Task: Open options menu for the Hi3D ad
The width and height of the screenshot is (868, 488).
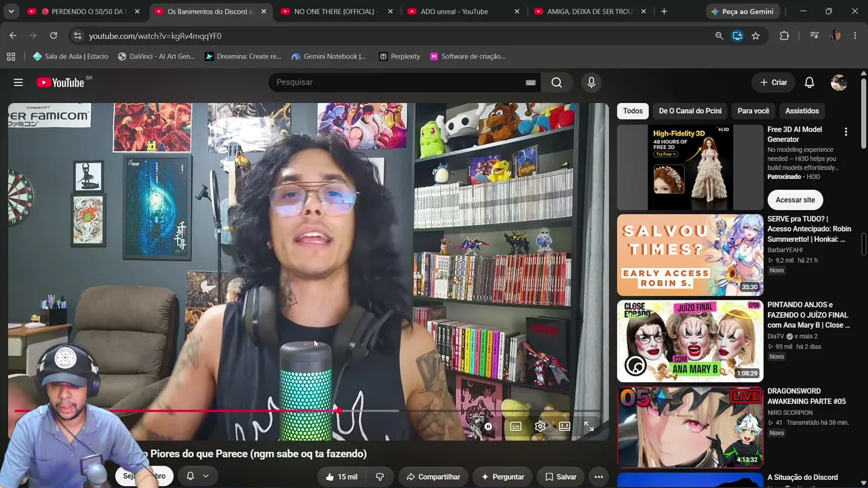Action: tap(846, 131)
